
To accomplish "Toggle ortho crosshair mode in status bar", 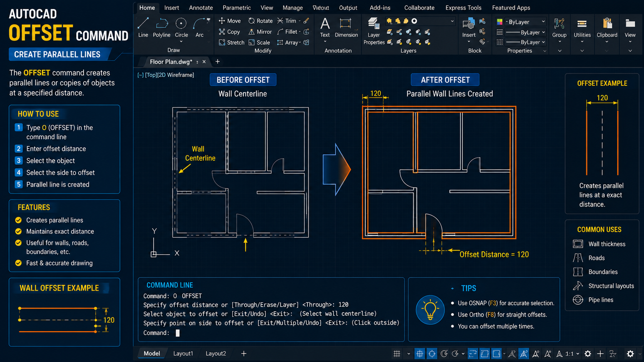I will point(432,354).
